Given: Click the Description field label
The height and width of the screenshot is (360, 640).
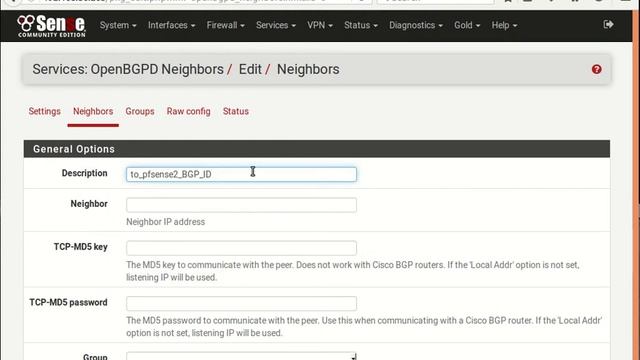Looking at the screenshot, I should [x=84, y=173].
